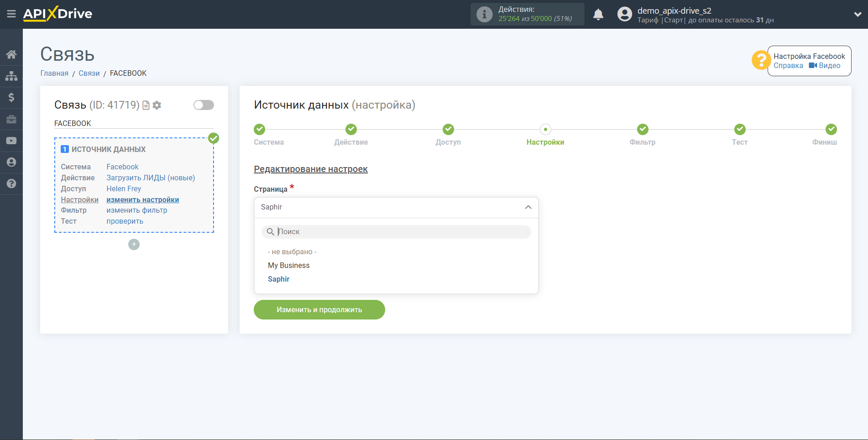The image size is (868, 440).
Task: Select the '- не выбрано -' option
Action: click(x=292, y=252)
